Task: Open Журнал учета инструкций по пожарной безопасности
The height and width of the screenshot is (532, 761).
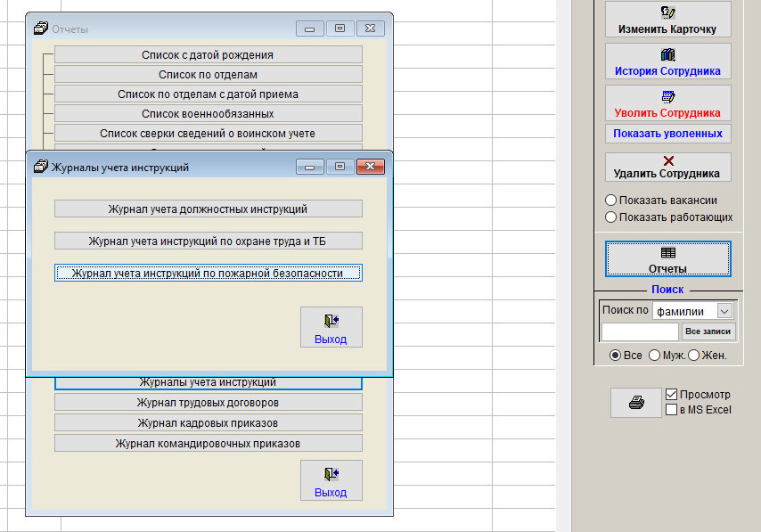Action: [x=209, y=273]
